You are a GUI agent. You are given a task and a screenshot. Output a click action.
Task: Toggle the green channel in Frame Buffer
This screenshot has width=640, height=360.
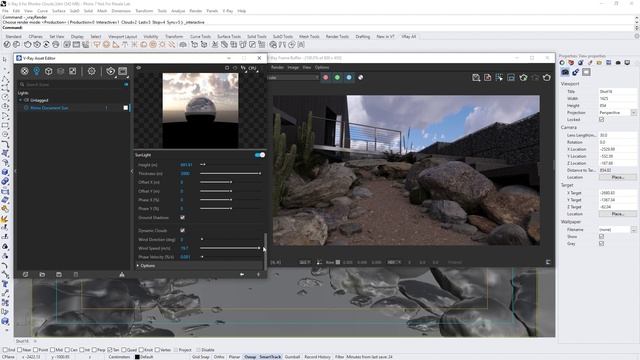[337, 77]
